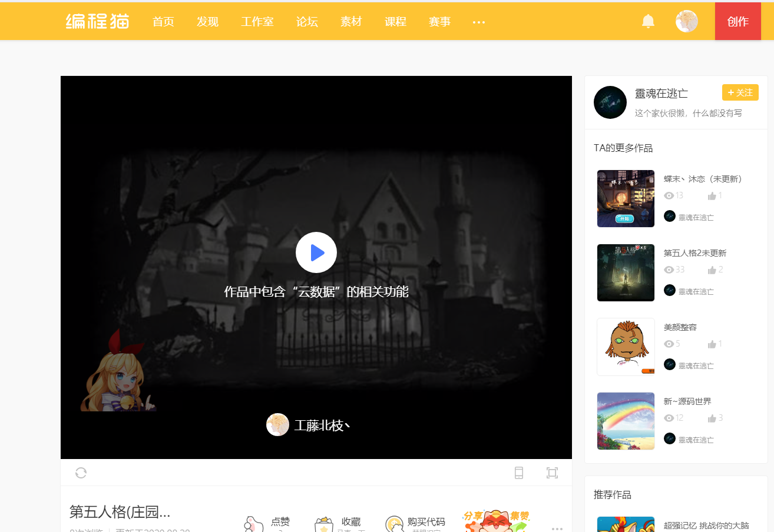Screen dimensions: 774x532
Task: Click the author avatar under 美颜整容
Action: tap(670, 364)
